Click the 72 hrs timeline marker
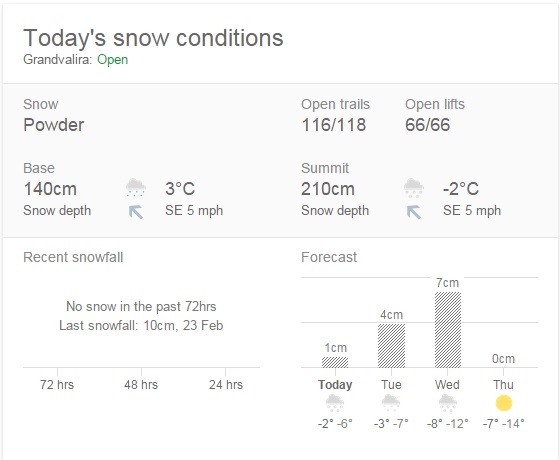Screen dimensions: 560x460 [57, 385]
